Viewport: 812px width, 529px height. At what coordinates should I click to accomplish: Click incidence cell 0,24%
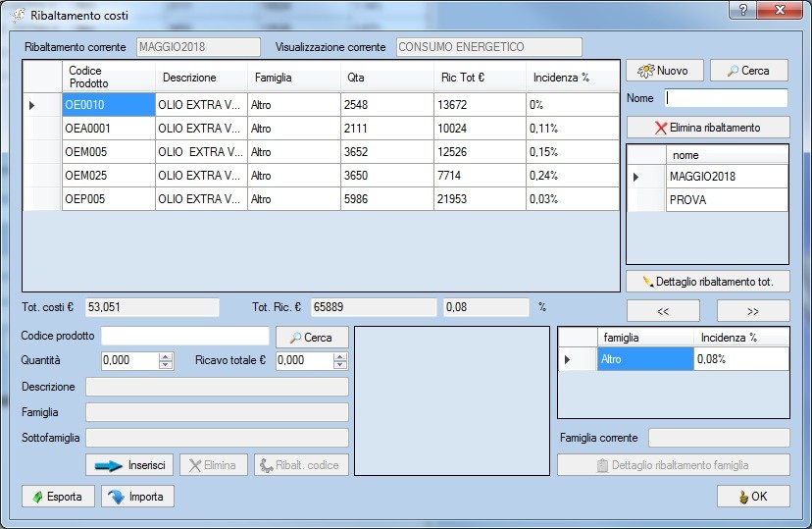coord(573,176)
